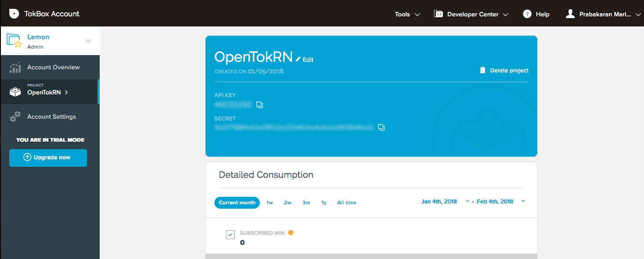Click the Account Settings gear icon

[x=15, y=116]
